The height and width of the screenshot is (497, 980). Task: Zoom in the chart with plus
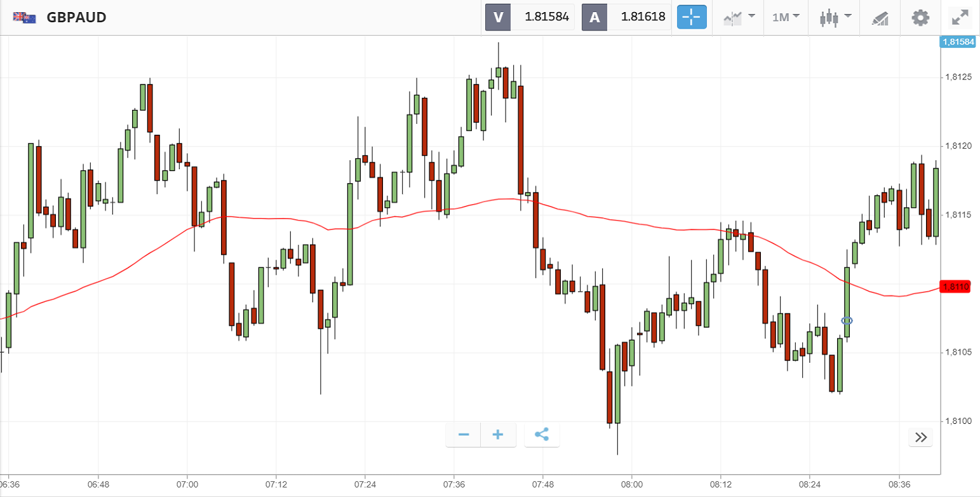[498, 435]
